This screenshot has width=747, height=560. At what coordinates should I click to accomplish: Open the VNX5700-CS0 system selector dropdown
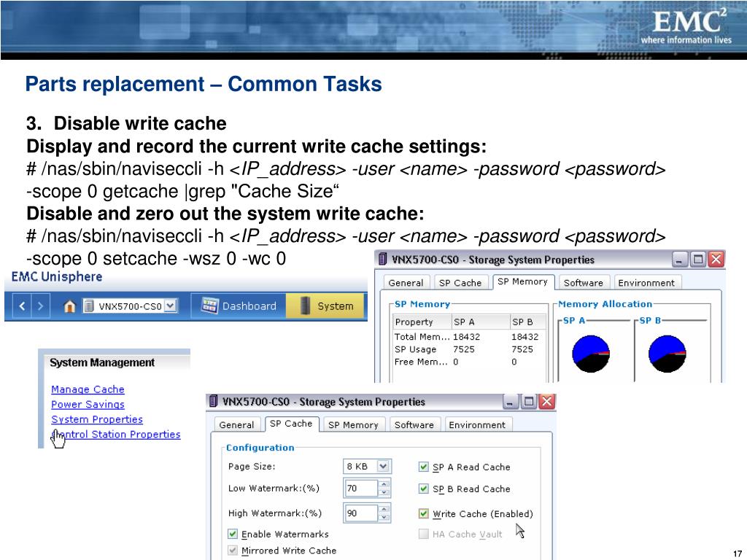click(170, 306)
